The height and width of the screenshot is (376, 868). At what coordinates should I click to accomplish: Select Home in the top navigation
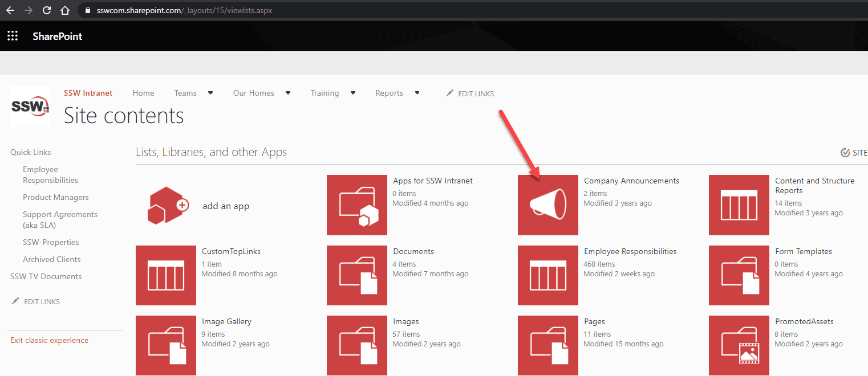[x=143, y=93]
